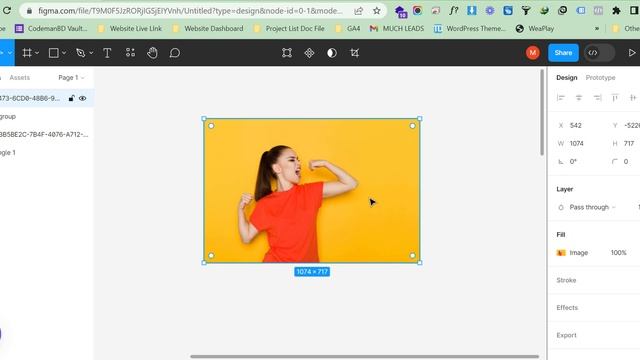Select the BB5BE2C-7B4F layer row
The height and width of the screenshot is (360, 640).
47,134
